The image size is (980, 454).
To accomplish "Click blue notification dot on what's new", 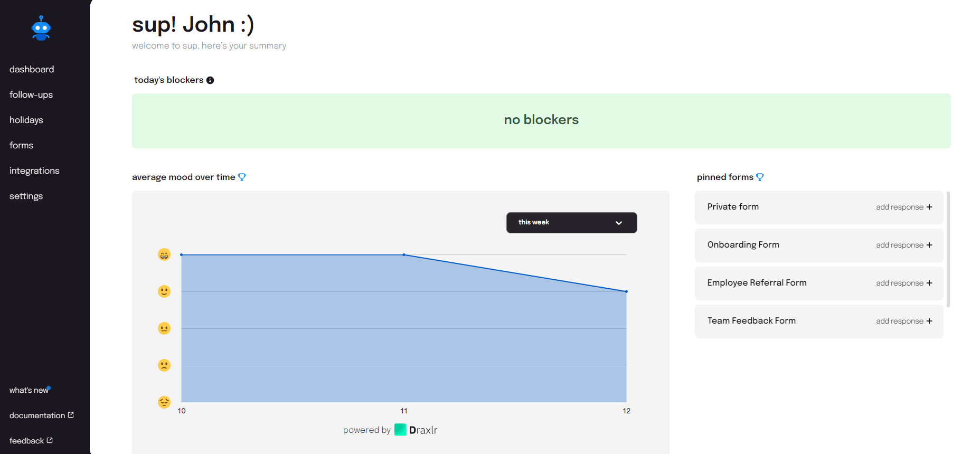I will point(49,388).
